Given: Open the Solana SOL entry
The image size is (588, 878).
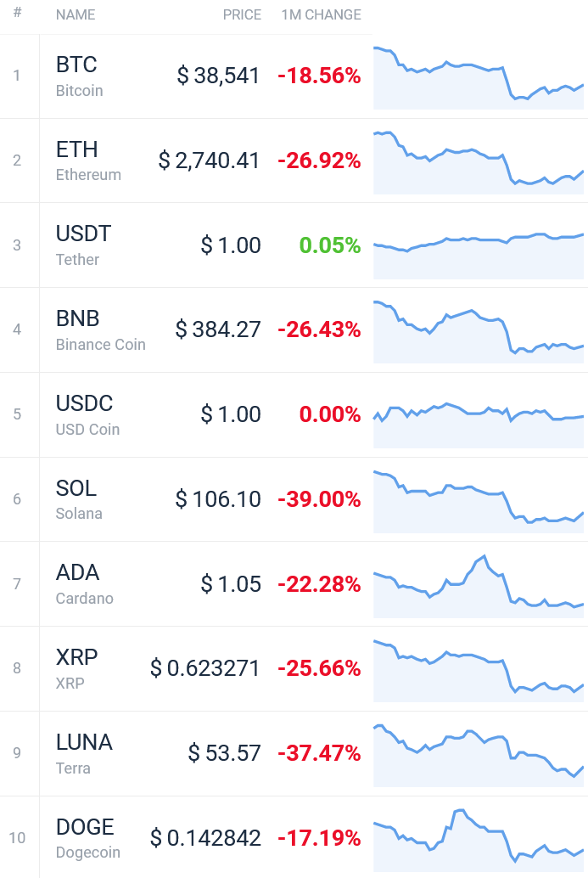Looking at the screenshot, I should (x=79, y=499).
